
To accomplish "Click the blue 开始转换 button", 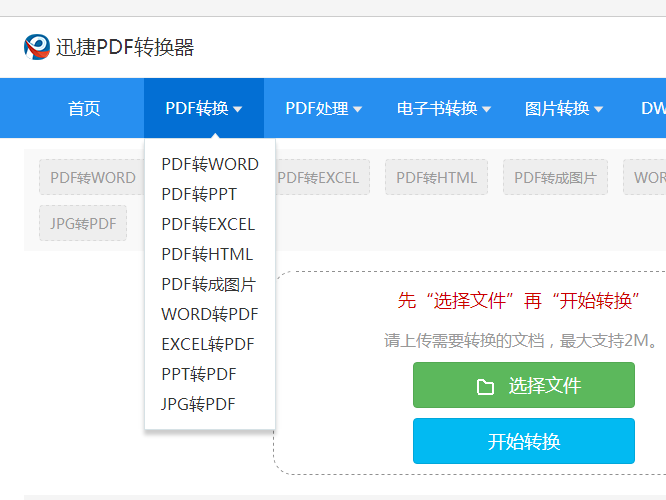I will click(524, 441).
